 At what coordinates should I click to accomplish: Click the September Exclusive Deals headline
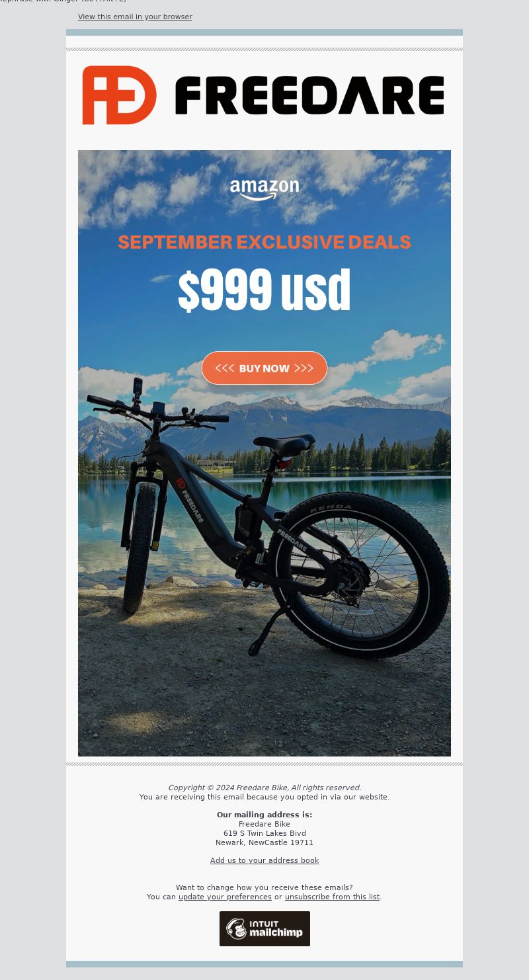click(x=264, y=242)
